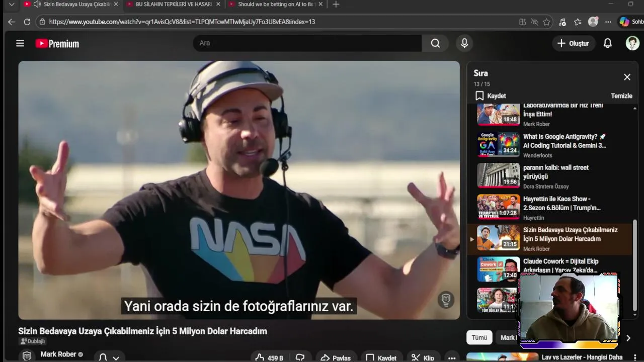This screenshot has width=644, height=362.
Task: Open subscription notification bell dropdown
Action: pyautogui.click(x=109, y=357)
